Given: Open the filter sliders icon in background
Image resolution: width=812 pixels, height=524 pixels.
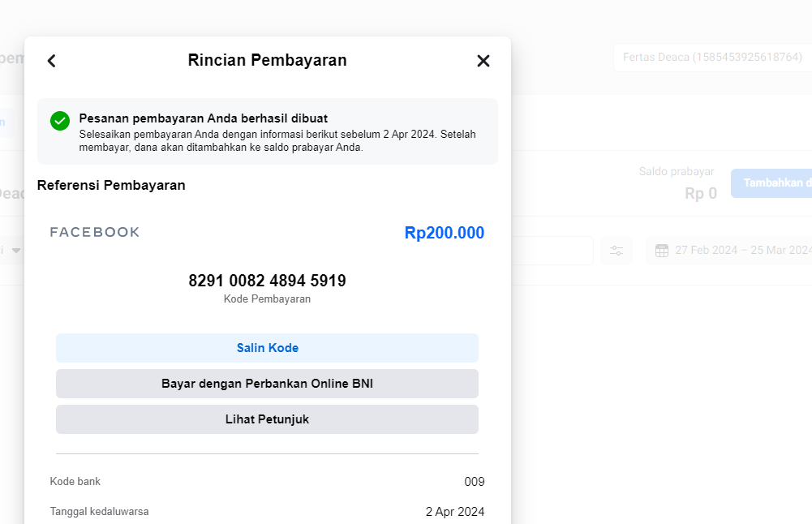Looking at the screenshot, I should click(617, 251).
